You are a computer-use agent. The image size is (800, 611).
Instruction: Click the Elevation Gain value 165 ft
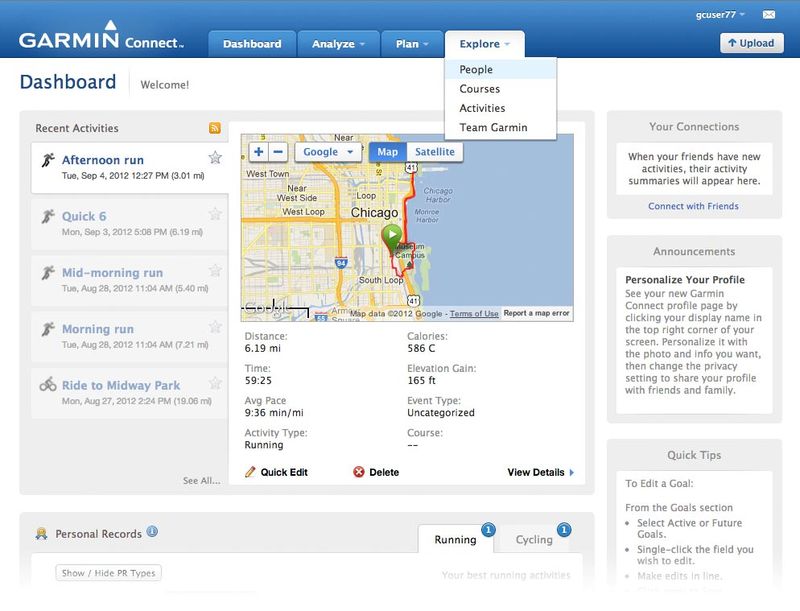[x=421, y=380]
